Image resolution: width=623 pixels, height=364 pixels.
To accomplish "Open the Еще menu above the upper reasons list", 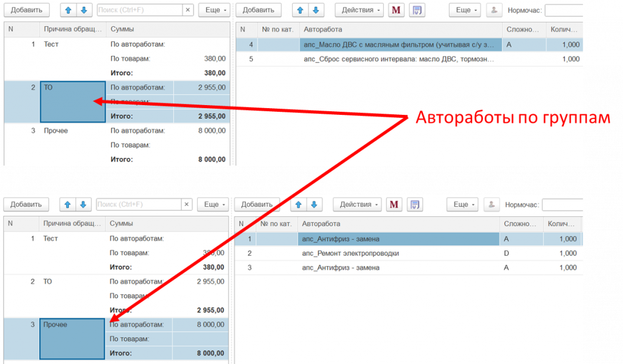I will 214,10.
